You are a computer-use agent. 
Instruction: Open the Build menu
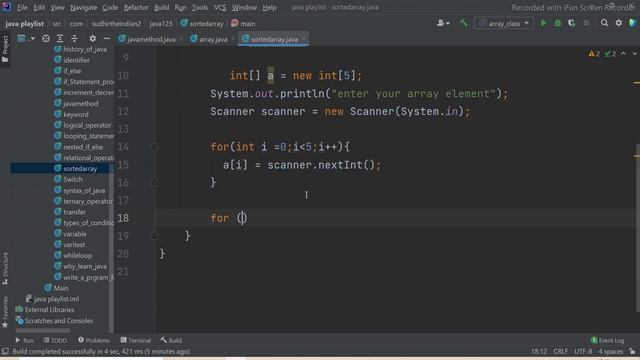click(x=161, y=7)
